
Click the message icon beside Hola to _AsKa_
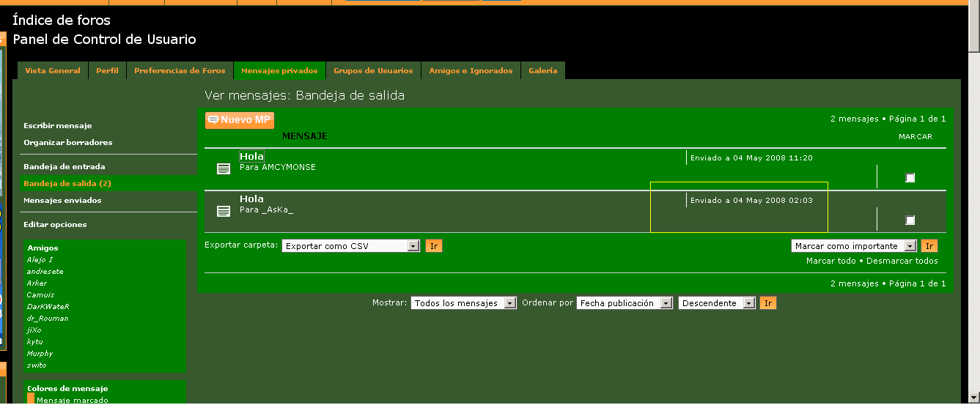click(x=224, y=212)
